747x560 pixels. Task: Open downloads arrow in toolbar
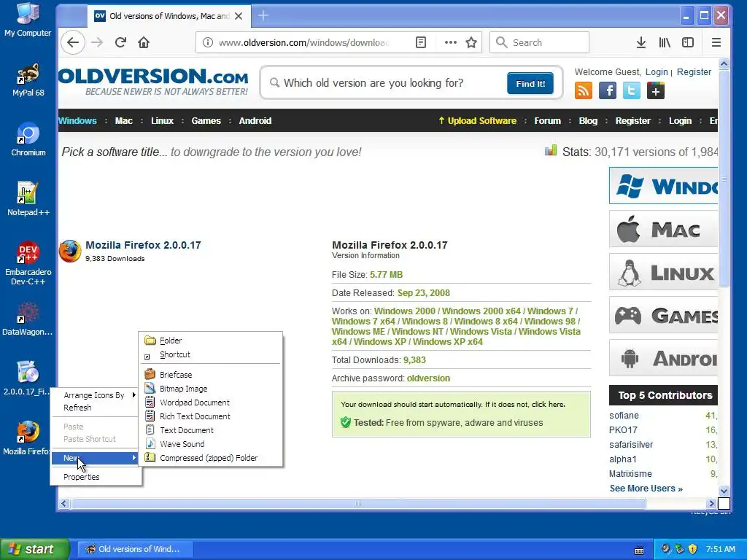(x=641, y=42)
